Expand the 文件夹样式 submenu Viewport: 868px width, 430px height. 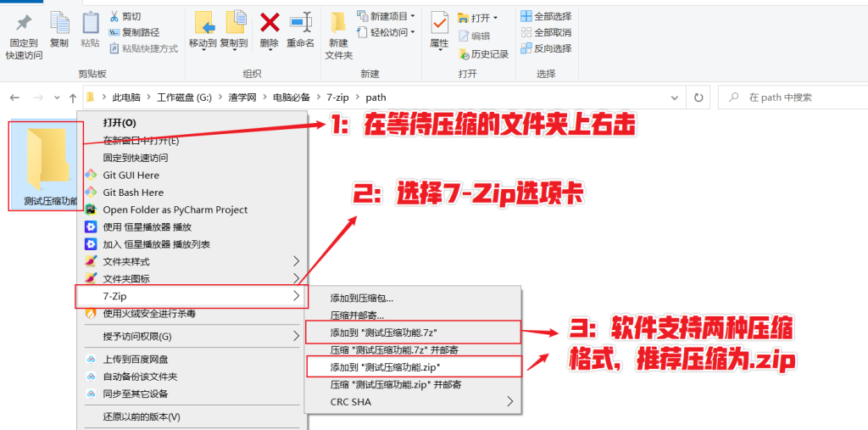192,261
